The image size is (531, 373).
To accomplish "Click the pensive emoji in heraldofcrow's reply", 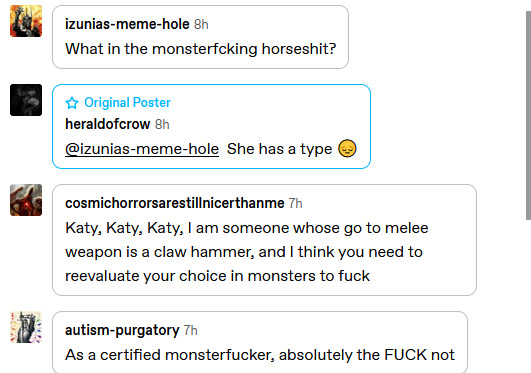I will [x=347, y=148].
